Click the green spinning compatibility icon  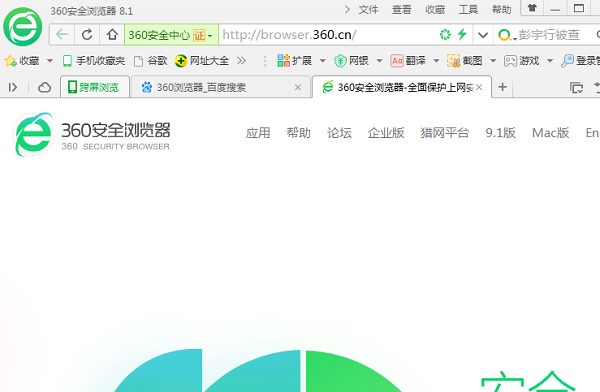click(445, 35)
